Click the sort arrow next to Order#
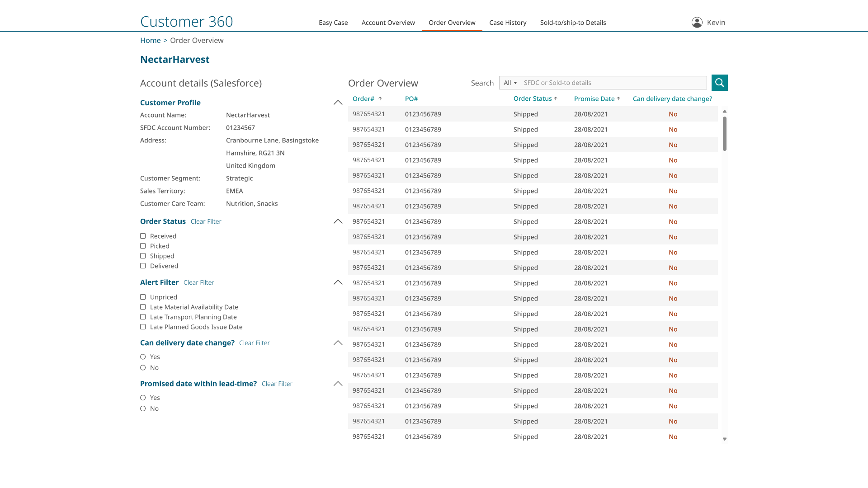Viewport: 868px width, 488px height. [x=381, y=98]
